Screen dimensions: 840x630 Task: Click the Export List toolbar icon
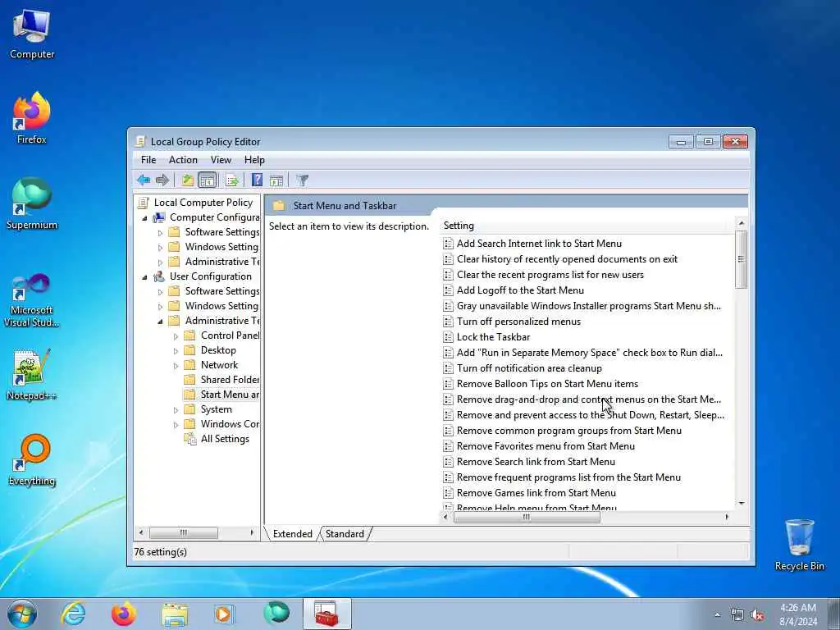coord(232,180)
